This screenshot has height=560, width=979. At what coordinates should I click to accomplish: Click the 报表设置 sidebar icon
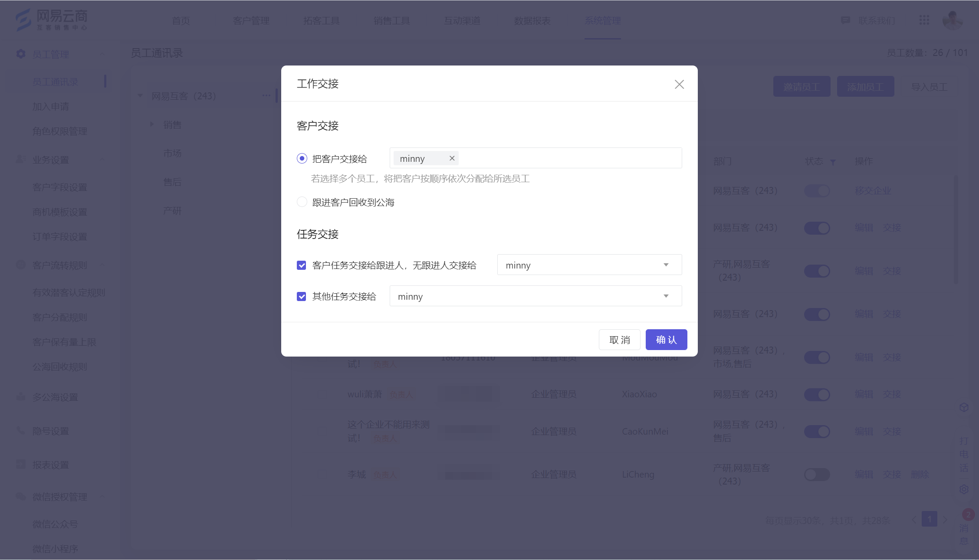[21, 464]
